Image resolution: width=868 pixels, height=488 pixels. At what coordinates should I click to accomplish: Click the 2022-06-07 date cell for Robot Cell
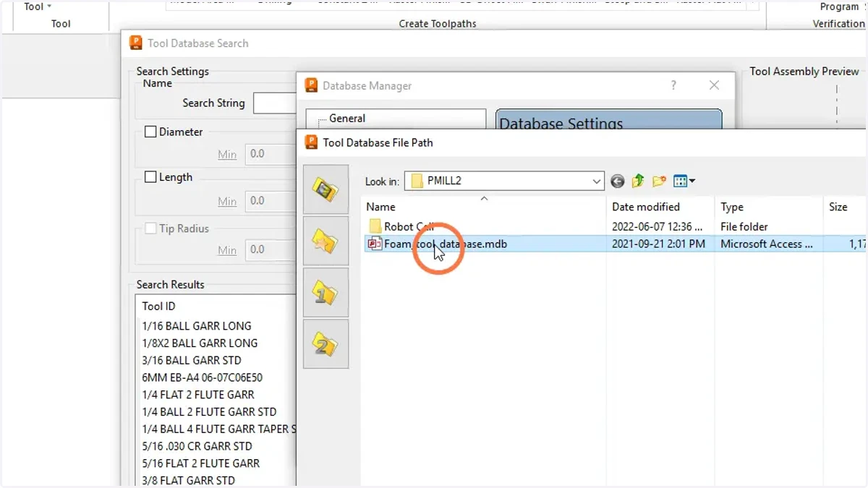pos(657,226)
